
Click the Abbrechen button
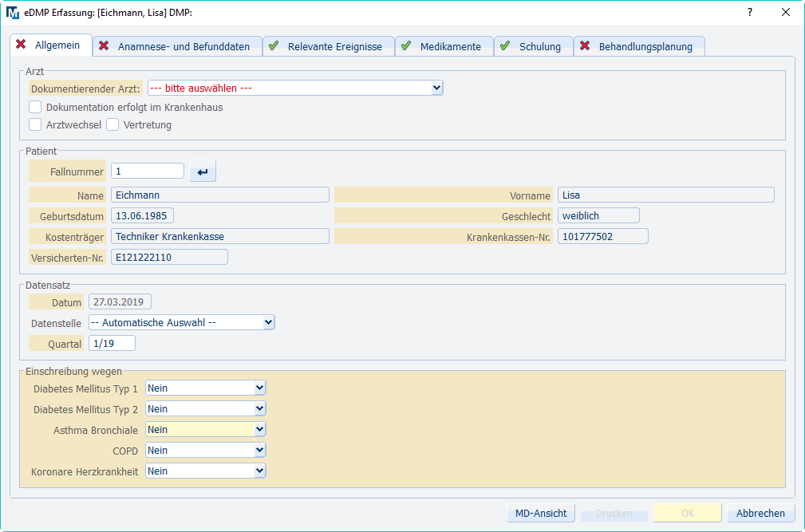[760, 514]
